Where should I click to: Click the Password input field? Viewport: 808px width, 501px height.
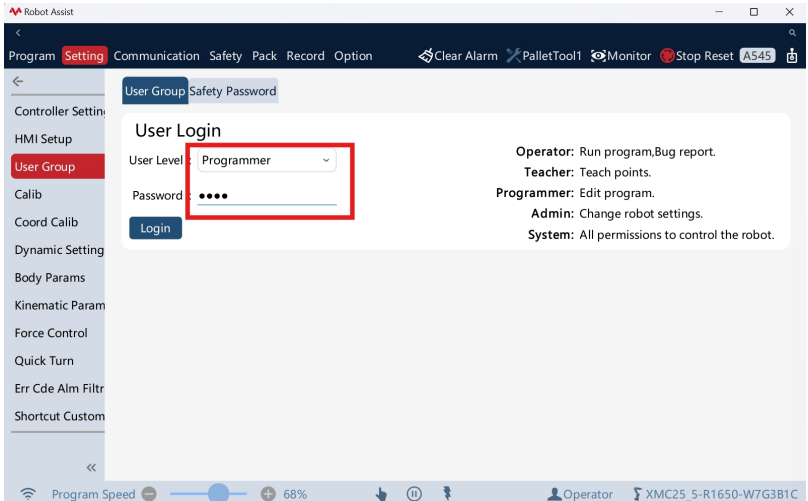click(267, 195)
